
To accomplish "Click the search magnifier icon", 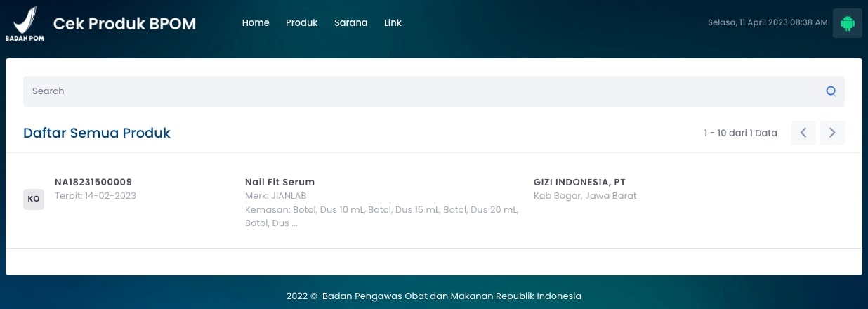I will [831, 91].
